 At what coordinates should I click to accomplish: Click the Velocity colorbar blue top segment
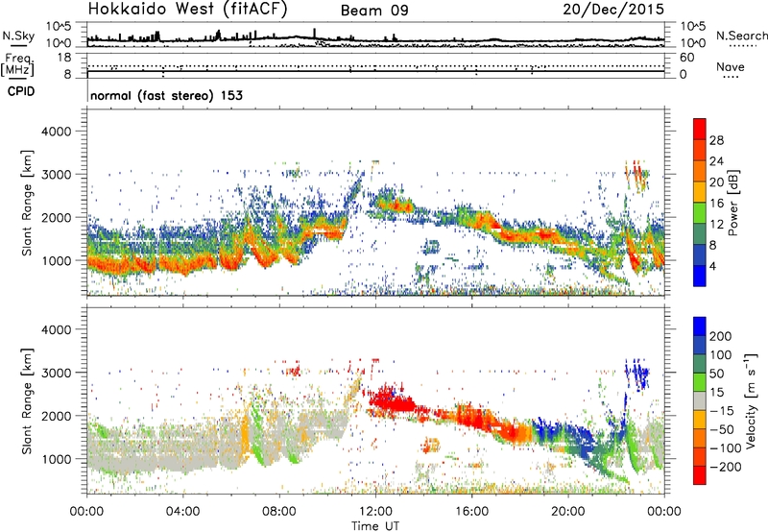pyautogui.click(x=700, y=326)
